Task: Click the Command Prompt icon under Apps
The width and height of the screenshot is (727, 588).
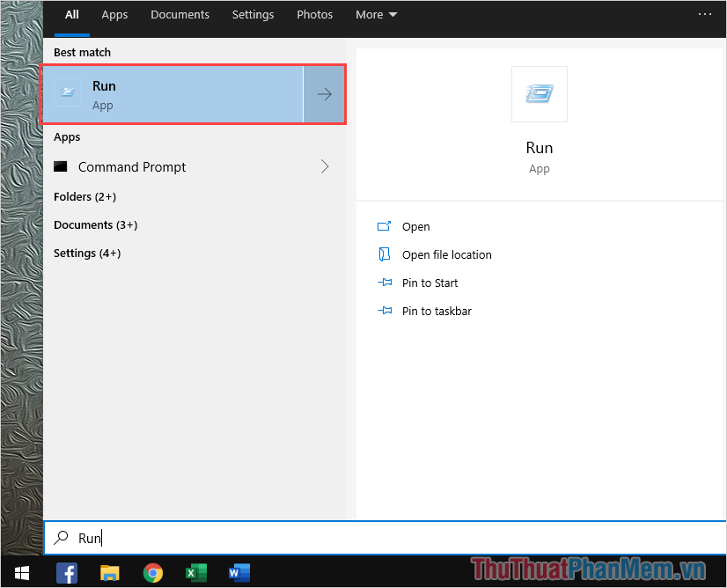Action: [x=60, y=166]
